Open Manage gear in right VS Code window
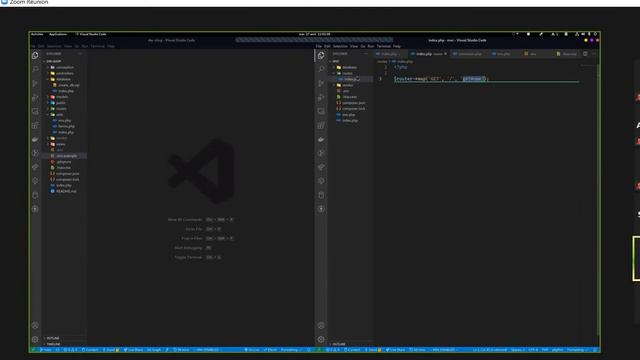 tap(321, 339)
